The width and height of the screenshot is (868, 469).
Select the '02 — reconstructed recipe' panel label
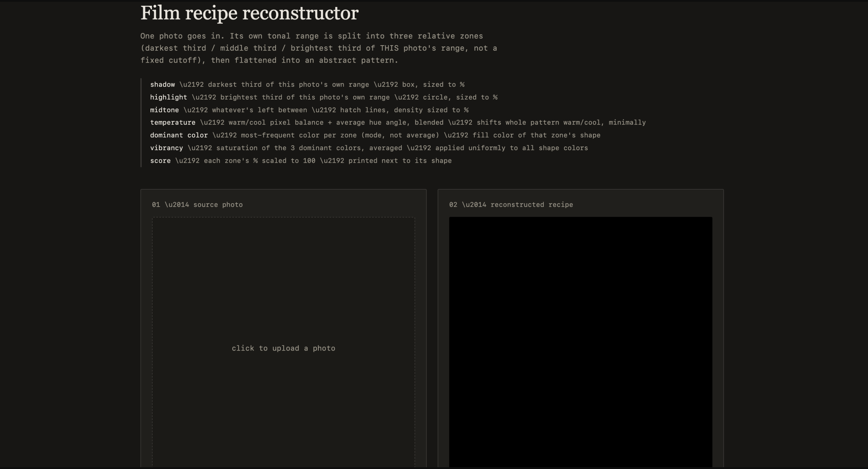pos(511,205)
